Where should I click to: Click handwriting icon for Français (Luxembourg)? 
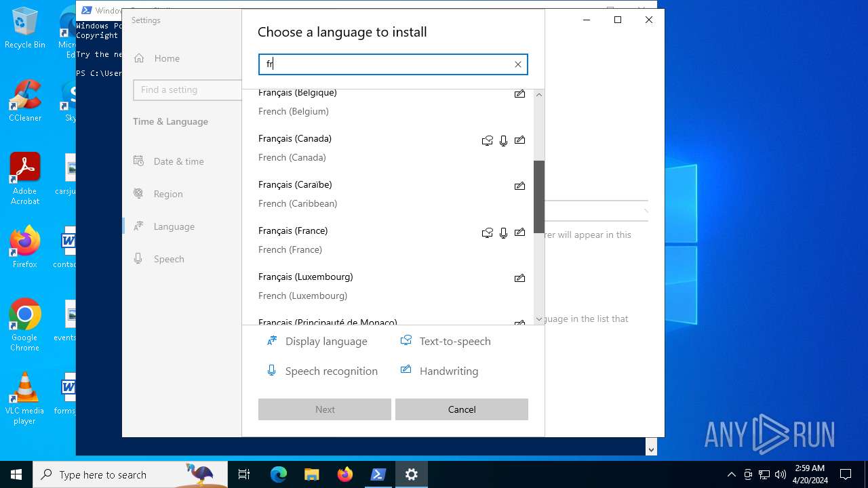pyautogui.click(x=519, y=278)
